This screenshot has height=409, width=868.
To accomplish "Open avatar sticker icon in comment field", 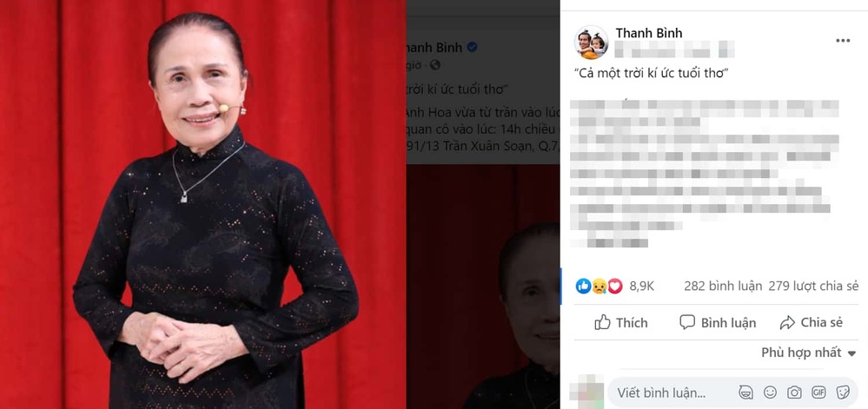I will [745, 393].
